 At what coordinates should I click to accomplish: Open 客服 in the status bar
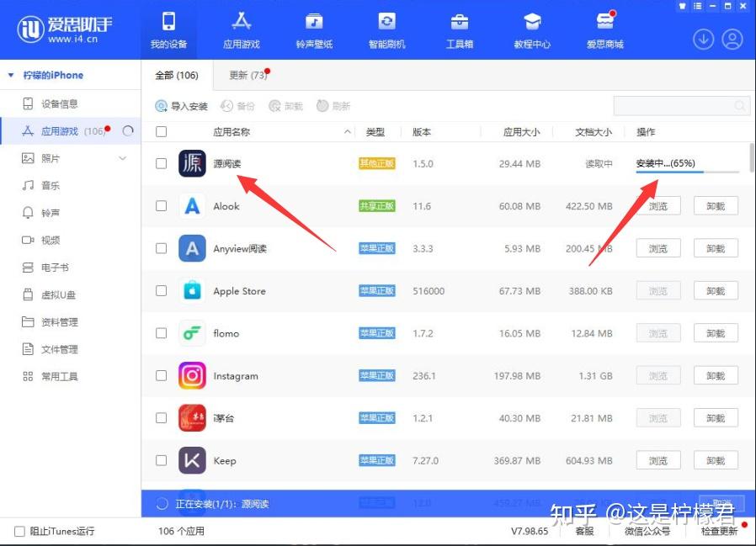point(584,531)
